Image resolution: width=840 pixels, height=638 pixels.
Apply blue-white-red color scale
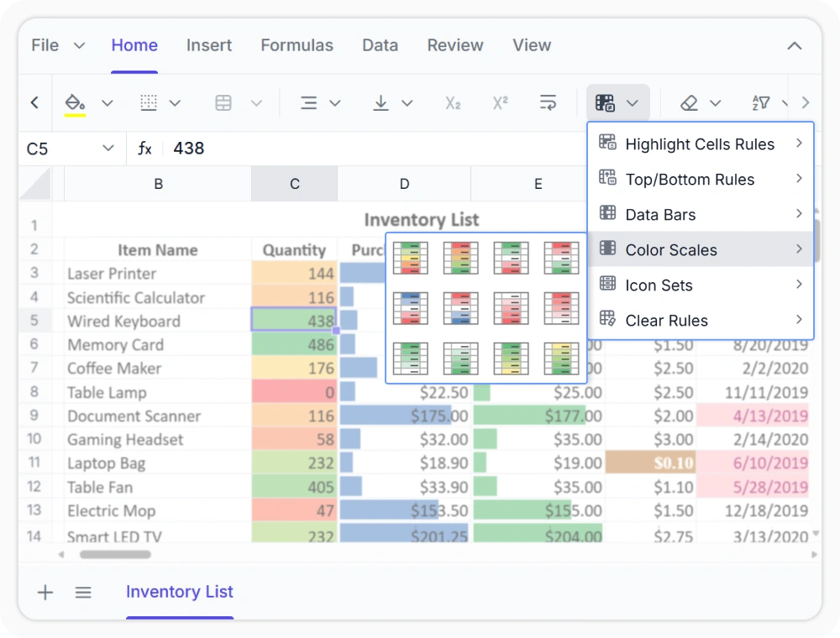pos(411,308)
